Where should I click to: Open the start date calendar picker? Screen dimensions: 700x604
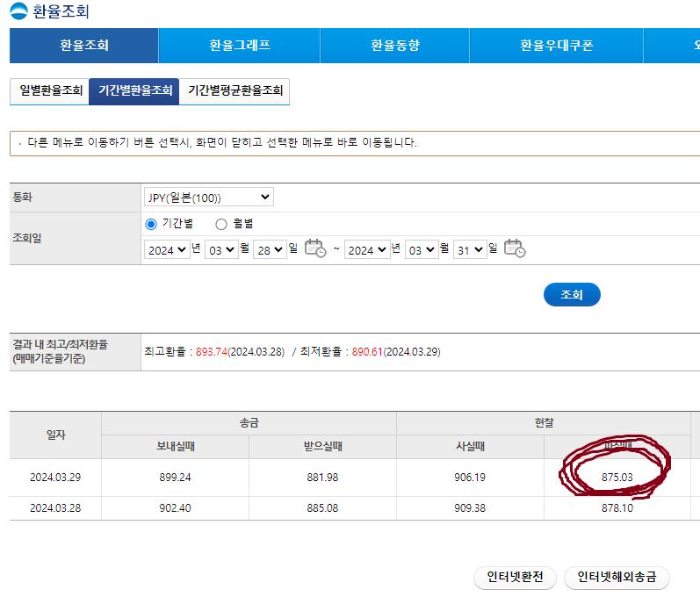(314, 249)
